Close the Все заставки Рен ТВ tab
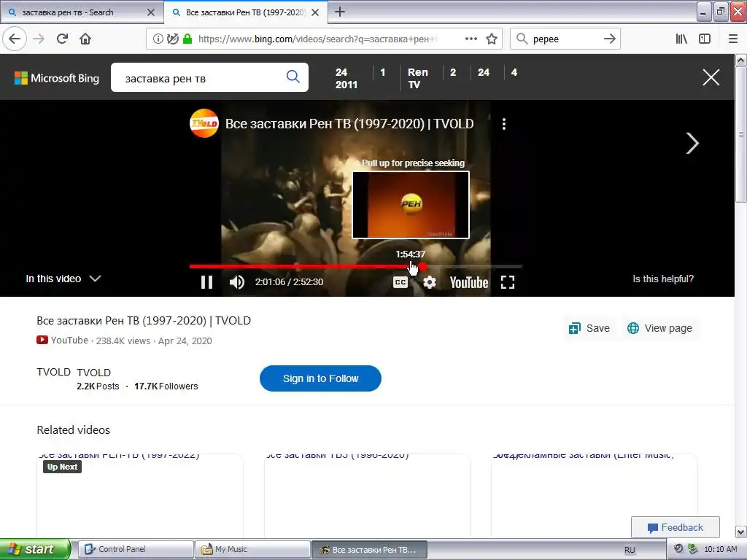This screenshot has width=747, height=560. (315, 12)
